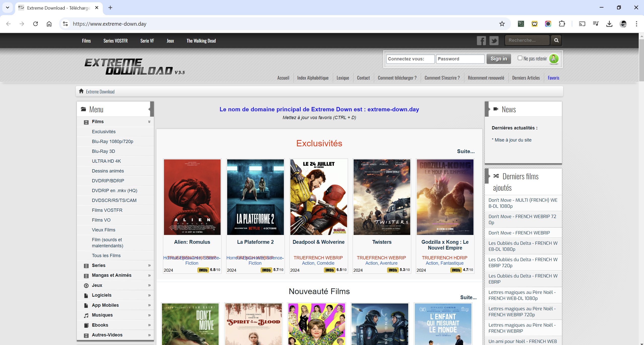Toggle the 'Ne pas retenir' checkbox
The width and height of the screenshot is (644, 345).
519,58
